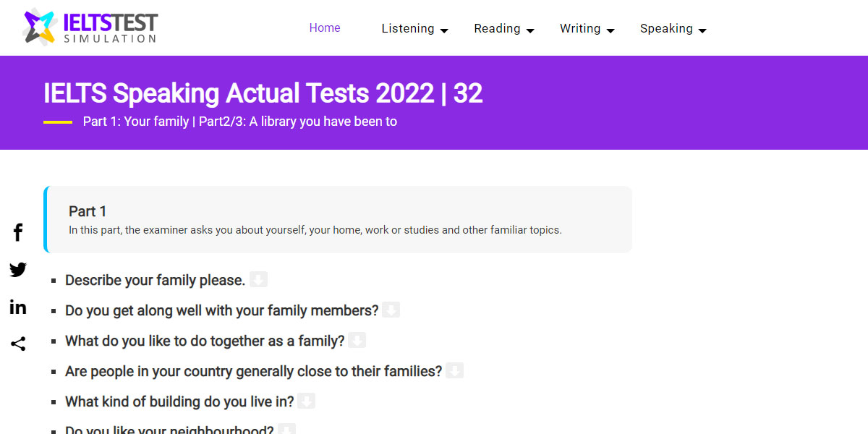Expand answer for 'Describe your family please'
Image resolution: width=868 pixels, height=434 pixels.
click(258, 280)
